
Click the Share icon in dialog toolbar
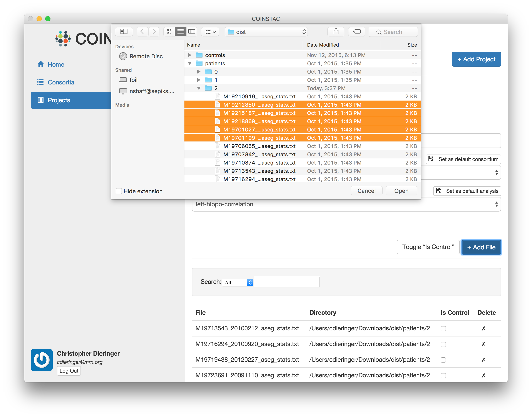click(x=336, y=32)
